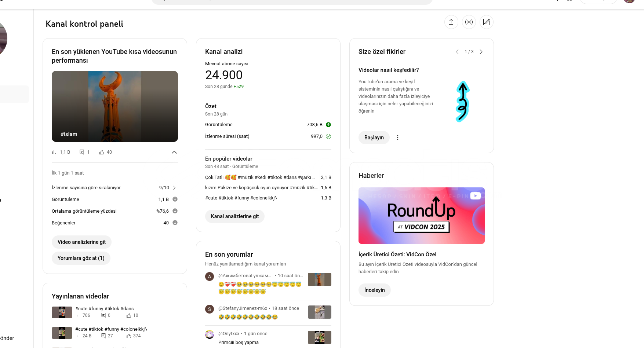644x348 pixels.
Task: Click green check icon beside 997,0
Action: pyautogui.click(x=328, y=136)
